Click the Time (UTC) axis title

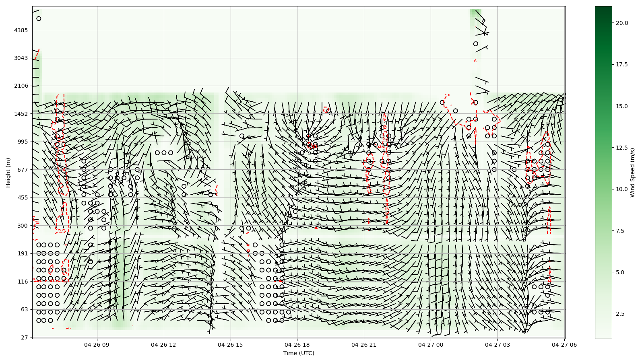tap(299, 353)
